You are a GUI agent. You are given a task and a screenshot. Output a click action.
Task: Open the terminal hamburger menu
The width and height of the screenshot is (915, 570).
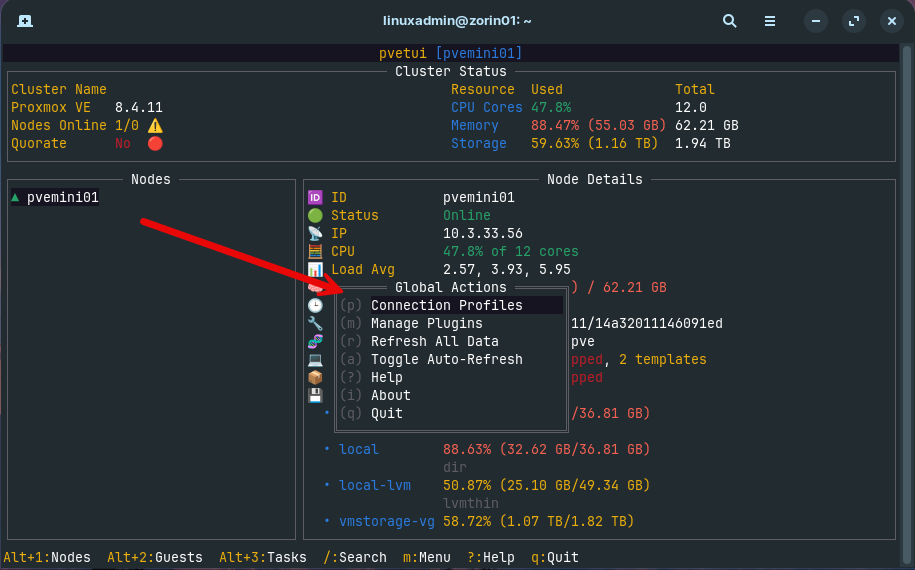[770, 21]
